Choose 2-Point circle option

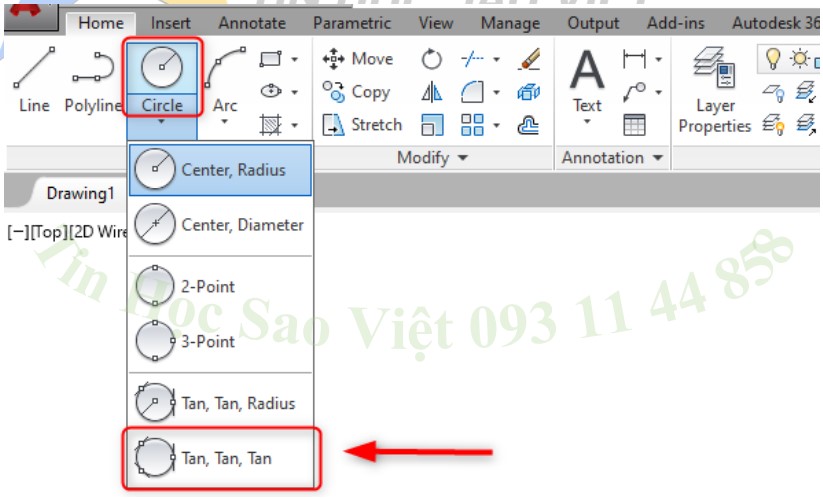[220, 287]
